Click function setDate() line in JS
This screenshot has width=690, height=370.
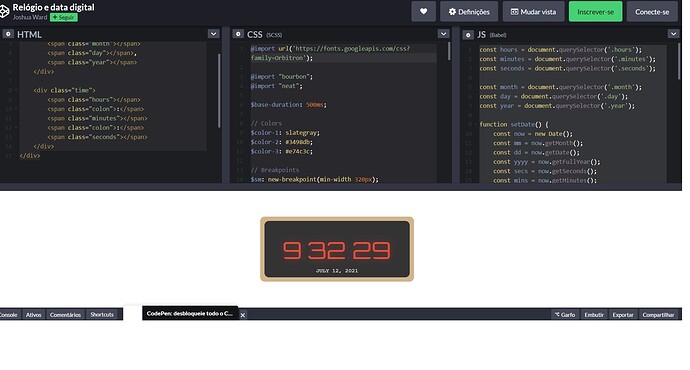click(514, 125)
